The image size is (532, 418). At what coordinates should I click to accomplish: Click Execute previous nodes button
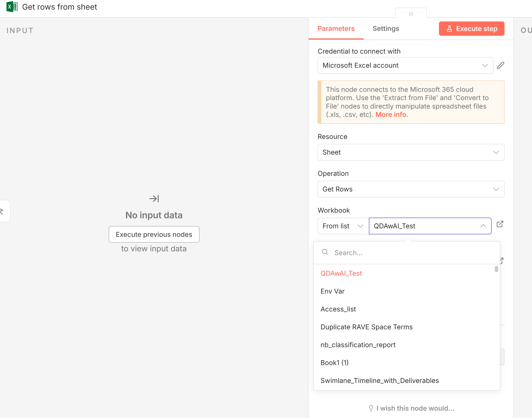click(154, 234)
